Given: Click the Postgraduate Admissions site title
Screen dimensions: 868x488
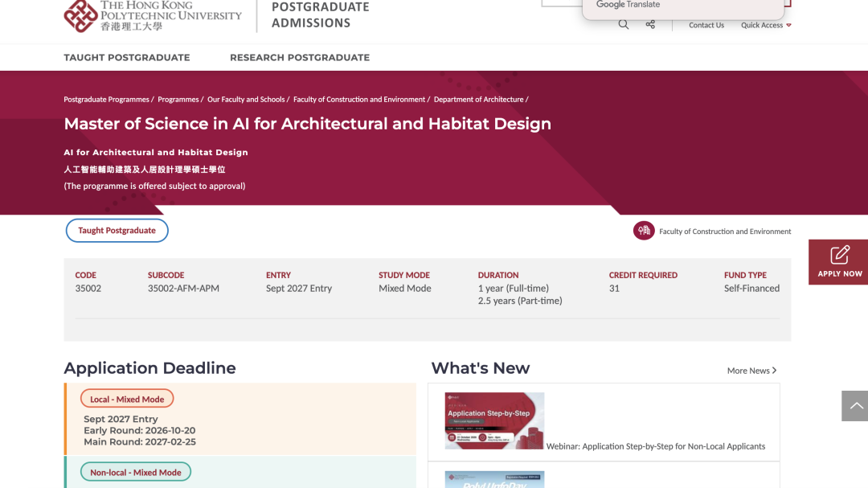Looking at the screenshot, I should pos(321,15).
